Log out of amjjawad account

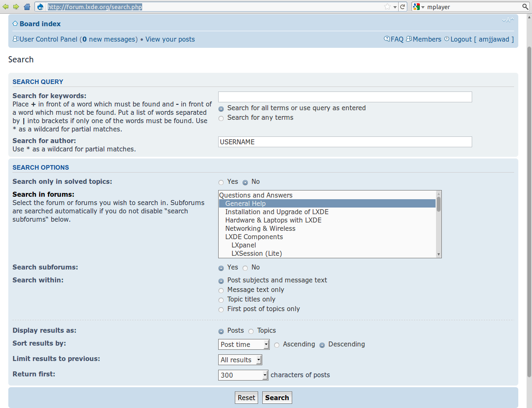click(x=482, y=39)
